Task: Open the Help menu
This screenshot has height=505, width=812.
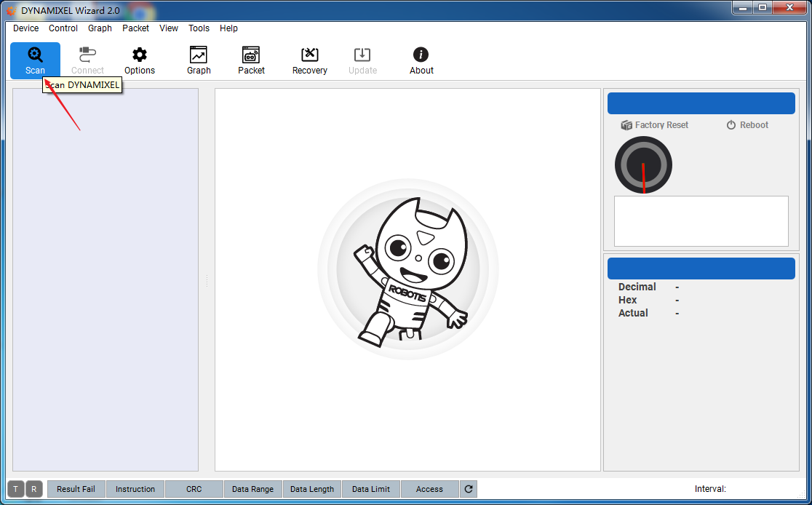Action: (228, 28)
